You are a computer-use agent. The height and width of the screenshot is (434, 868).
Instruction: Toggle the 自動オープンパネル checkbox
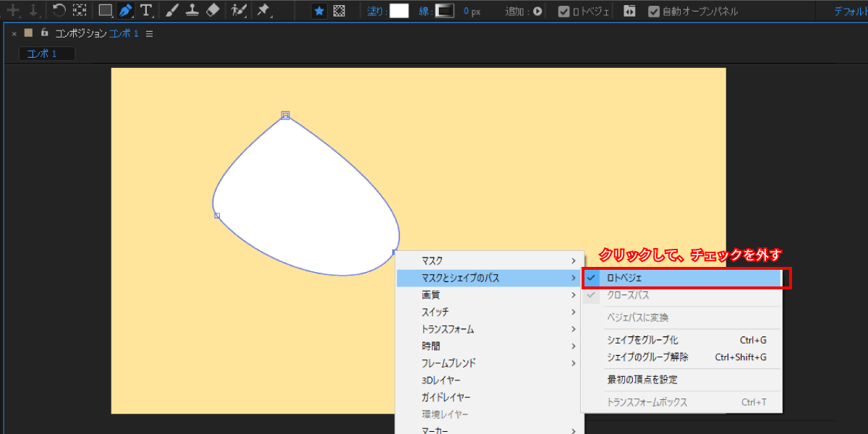click(x=654, y=12)
